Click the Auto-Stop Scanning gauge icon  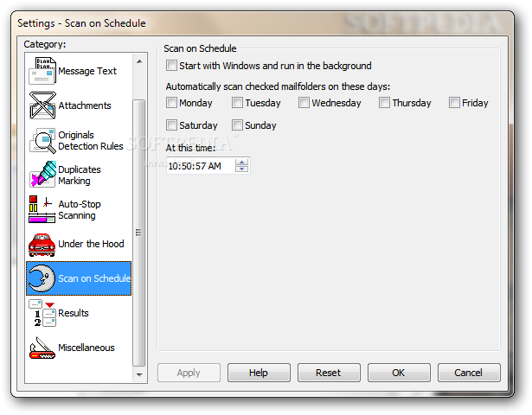(42, 209)
